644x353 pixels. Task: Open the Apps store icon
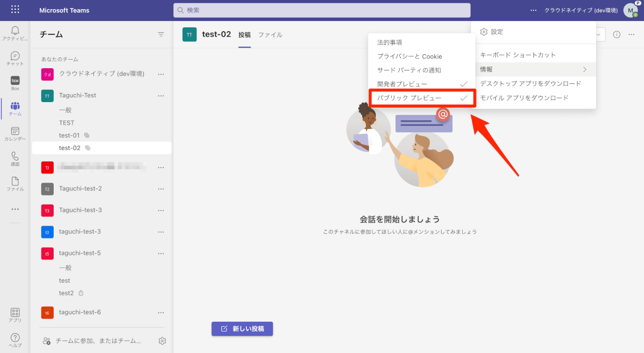pyautogui.click(x=15, y=315)
